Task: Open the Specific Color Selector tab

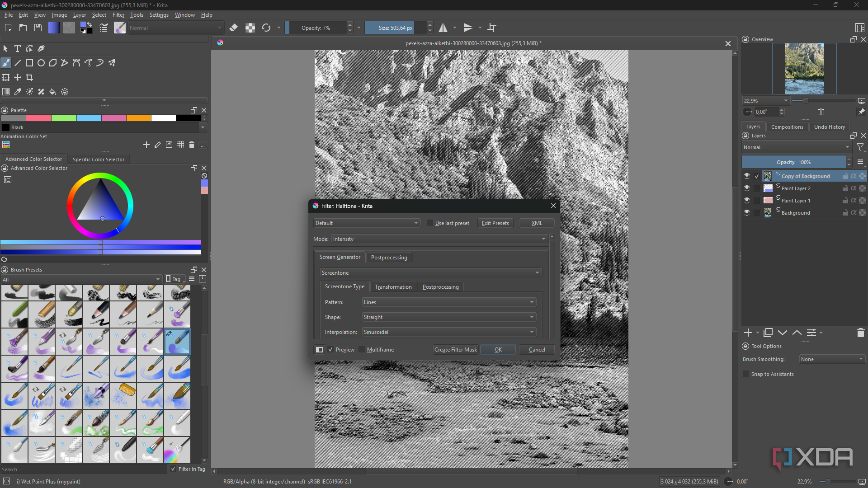Action: tap(99, 160)
